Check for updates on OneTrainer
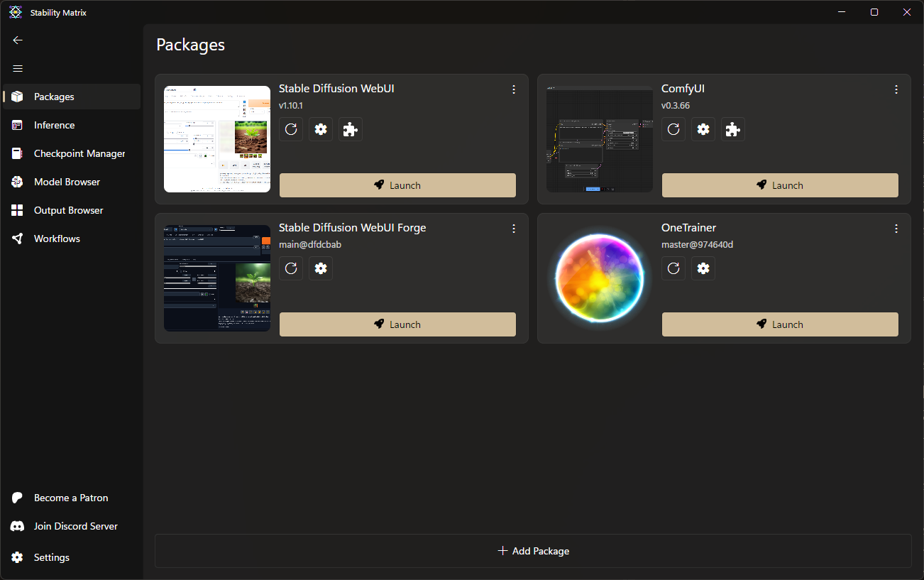 pyautogui.click(x=673, y=268)
